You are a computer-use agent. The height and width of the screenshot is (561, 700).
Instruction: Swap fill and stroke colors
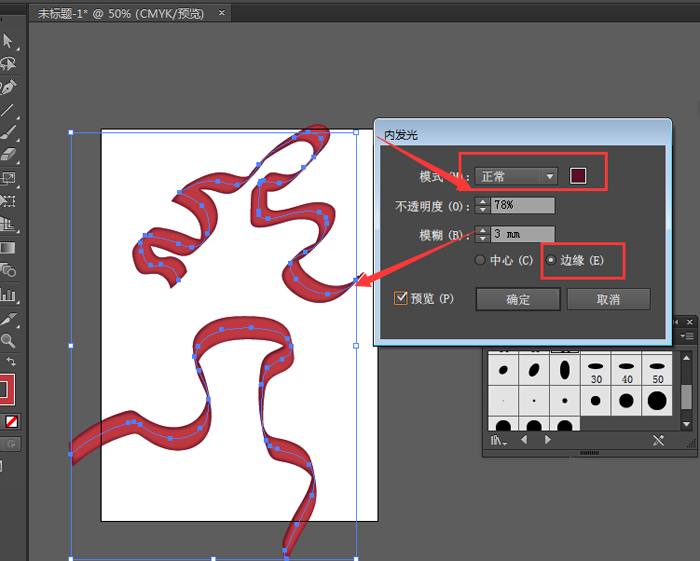(x=11, y=362)
